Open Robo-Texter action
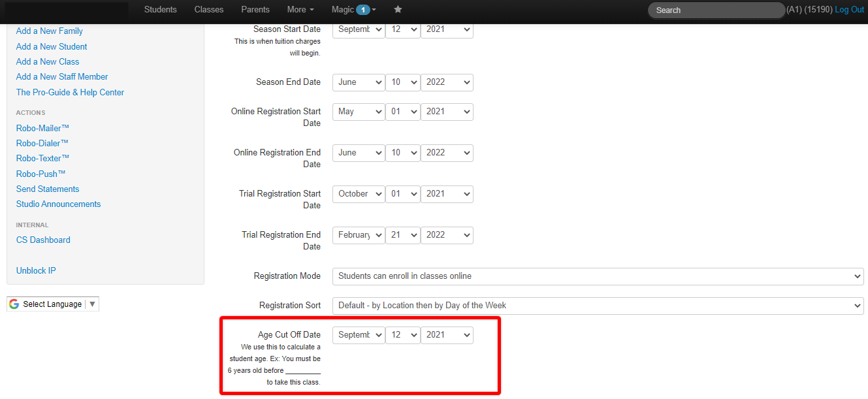The image size is (868, 399). tap(43, 158)
